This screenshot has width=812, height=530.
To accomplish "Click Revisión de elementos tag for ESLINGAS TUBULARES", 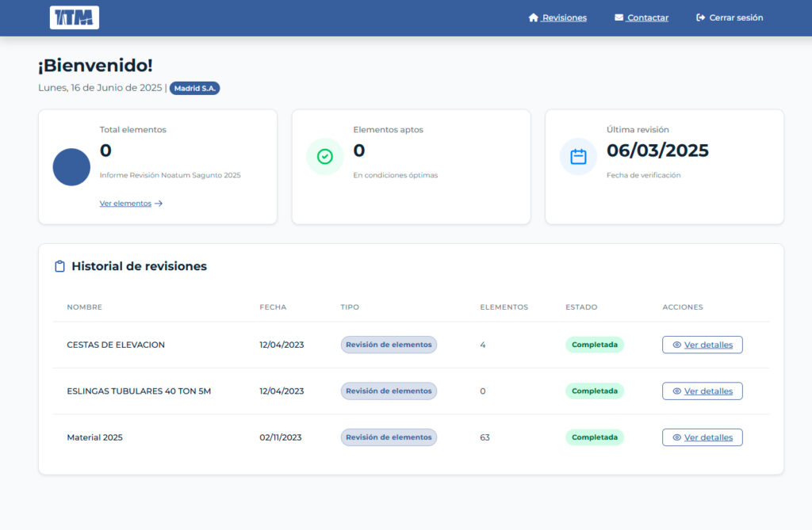I will pos(389,391).
